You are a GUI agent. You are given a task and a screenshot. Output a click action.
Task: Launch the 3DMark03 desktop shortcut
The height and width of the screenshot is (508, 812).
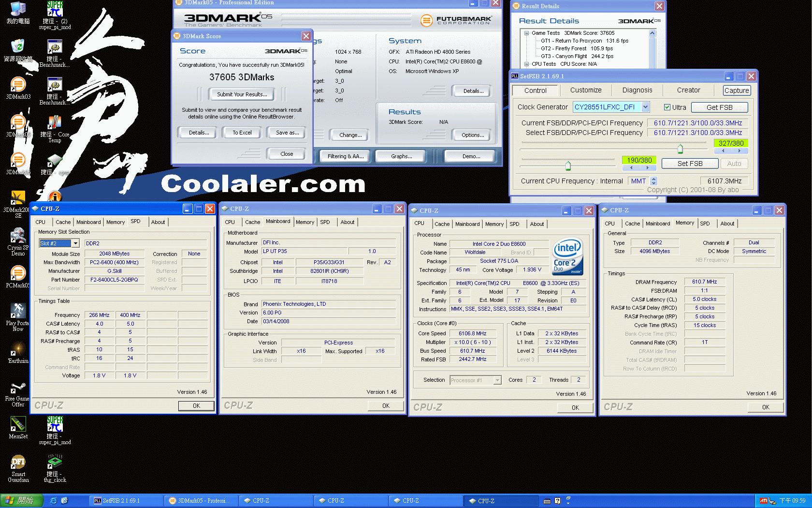click(18, 88)
